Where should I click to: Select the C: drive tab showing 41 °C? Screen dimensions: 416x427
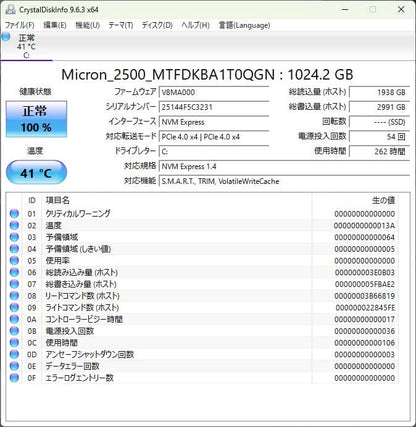(x=26, y=46)
